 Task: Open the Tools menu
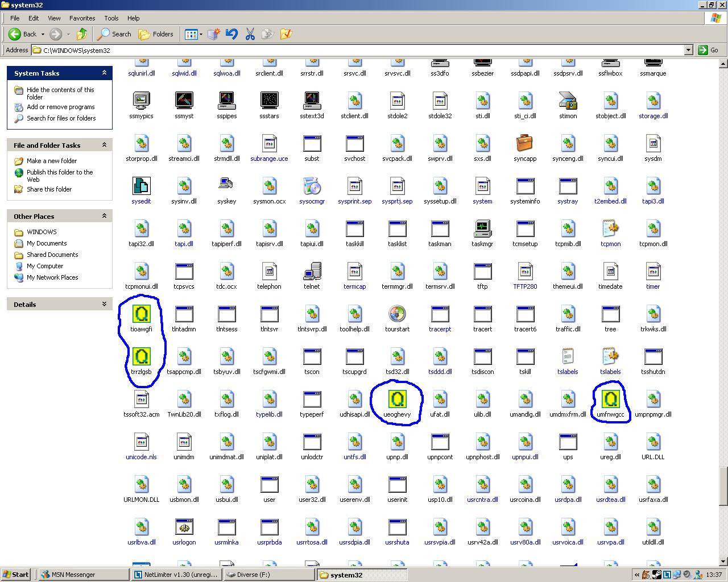[x=111, y=18]
